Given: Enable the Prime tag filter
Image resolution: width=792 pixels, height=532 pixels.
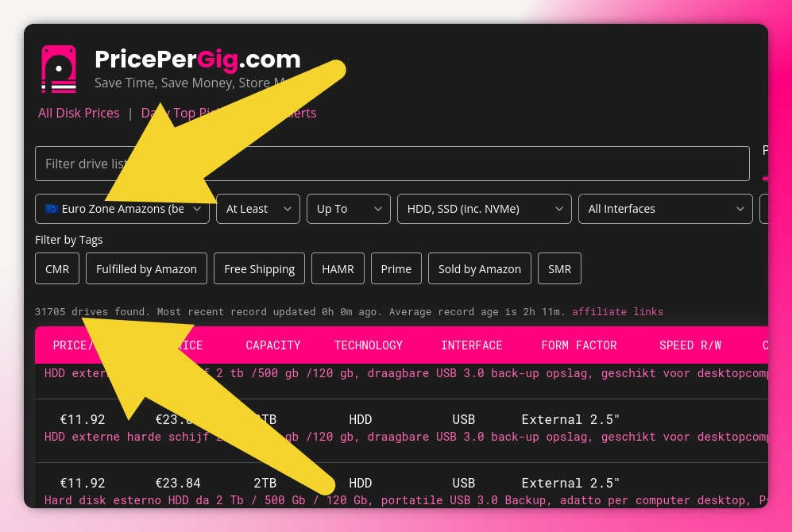Looking at the screenshot, I should coord(396,269).
